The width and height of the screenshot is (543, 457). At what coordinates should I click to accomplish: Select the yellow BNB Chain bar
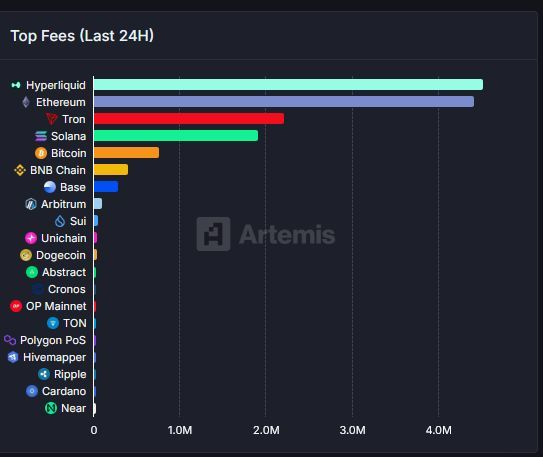111,170
